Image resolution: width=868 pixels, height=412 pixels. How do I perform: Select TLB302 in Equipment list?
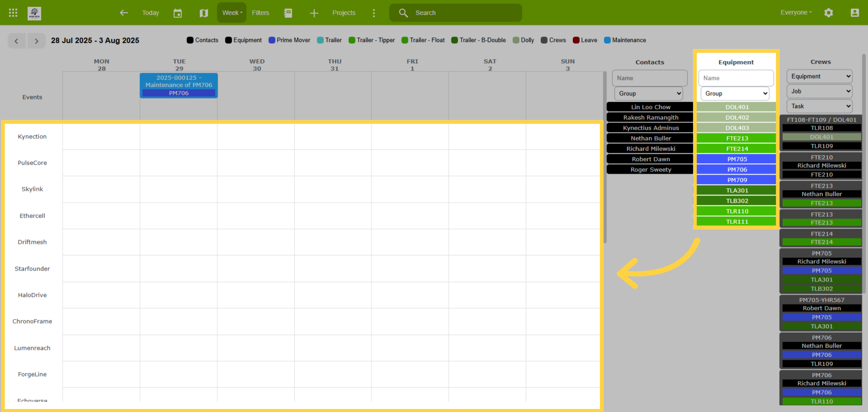point(737,201)
